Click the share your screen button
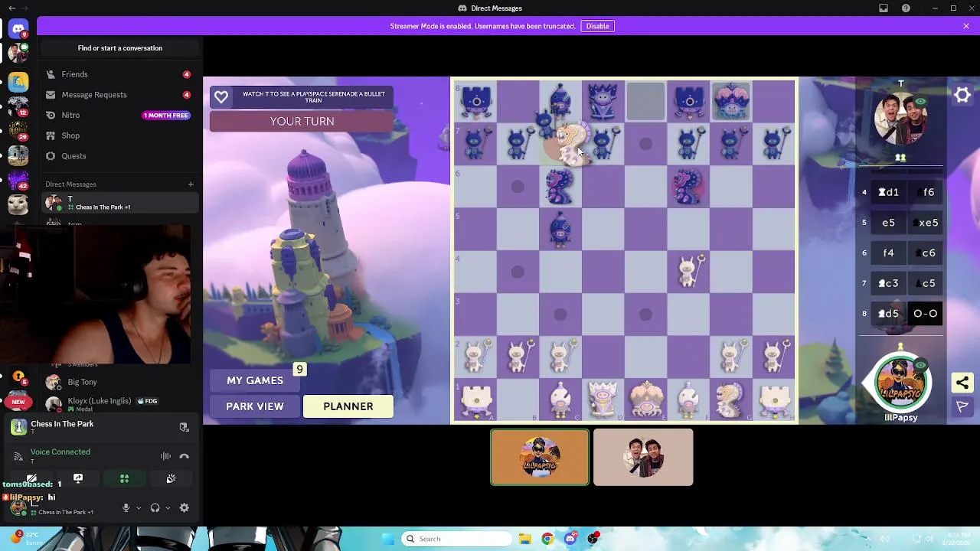 [78, 478]
